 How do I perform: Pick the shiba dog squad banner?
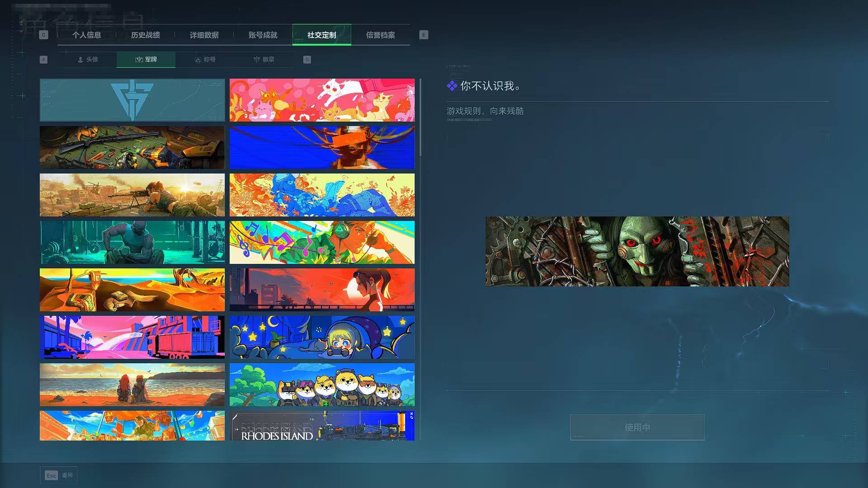coord(322,385)
